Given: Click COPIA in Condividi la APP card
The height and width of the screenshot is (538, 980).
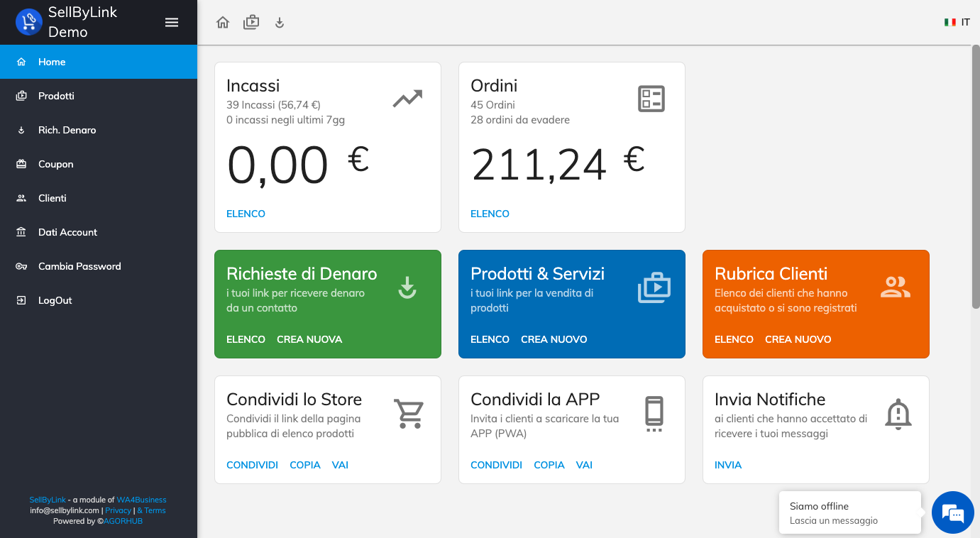Looking at the screenshot, I should click(x=549, y=465).
